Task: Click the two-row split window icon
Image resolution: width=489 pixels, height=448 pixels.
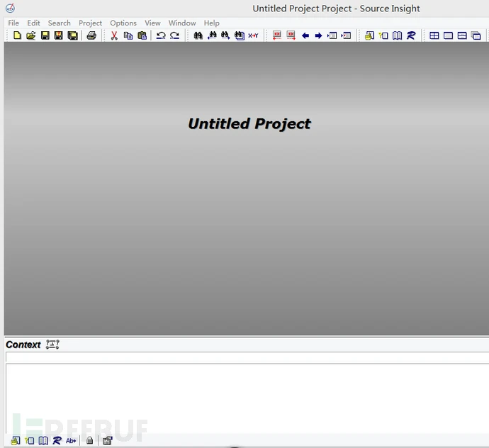Action: [x=462, y=35]
